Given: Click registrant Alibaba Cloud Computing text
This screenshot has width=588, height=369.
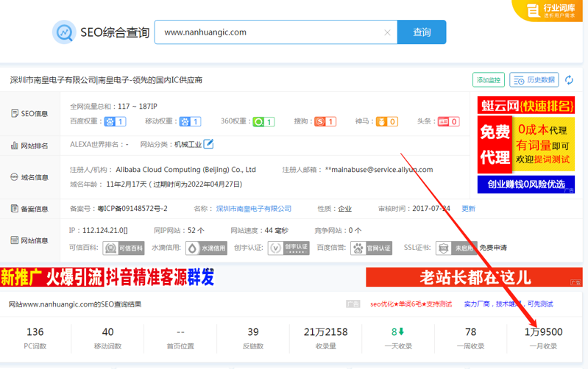Looking at the screenshot, I should [185, 169].
